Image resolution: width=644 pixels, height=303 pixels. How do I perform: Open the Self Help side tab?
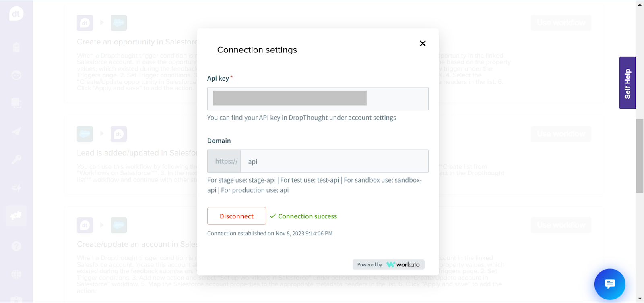click(627, 83)
